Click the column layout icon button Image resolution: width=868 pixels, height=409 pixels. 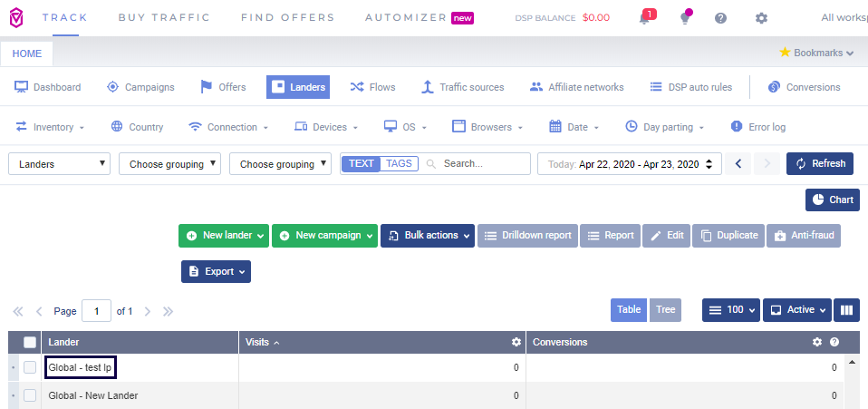click(847, 310)
